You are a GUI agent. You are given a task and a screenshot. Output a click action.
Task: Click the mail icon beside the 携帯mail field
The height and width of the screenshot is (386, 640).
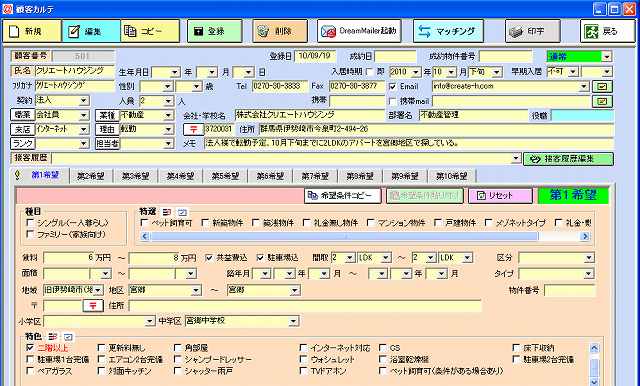[x=602, y=101]
